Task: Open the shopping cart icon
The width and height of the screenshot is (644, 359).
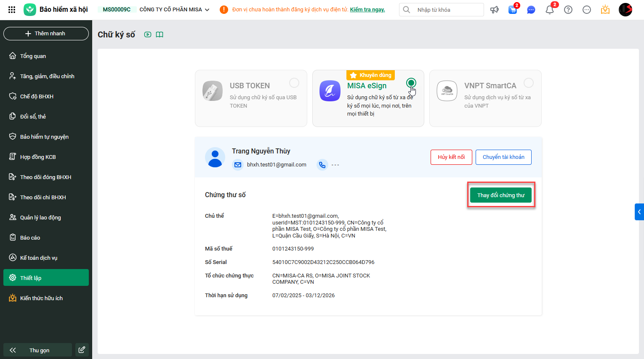Action: tap(513, 10)
